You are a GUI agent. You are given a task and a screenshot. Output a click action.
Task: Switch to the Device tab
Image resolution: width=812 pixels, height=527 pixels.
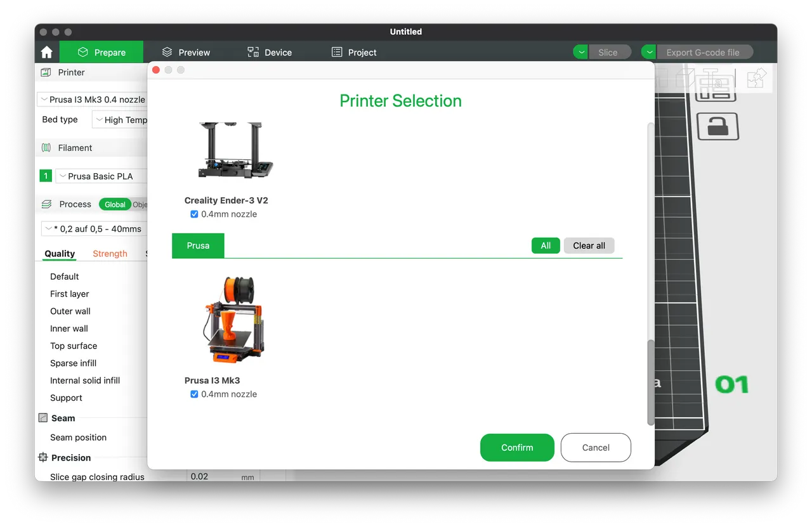click(x=270, y=52)
